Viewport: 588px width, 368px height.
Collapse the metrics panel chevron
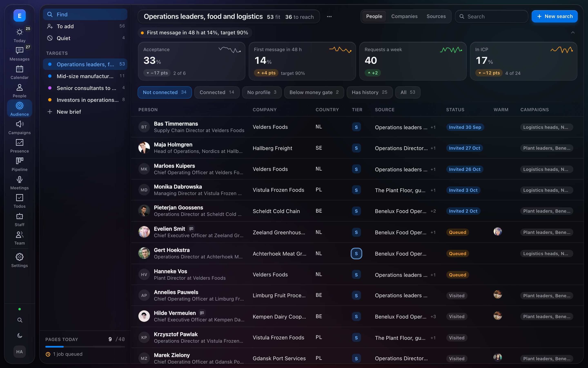click(x=573, y=33)
